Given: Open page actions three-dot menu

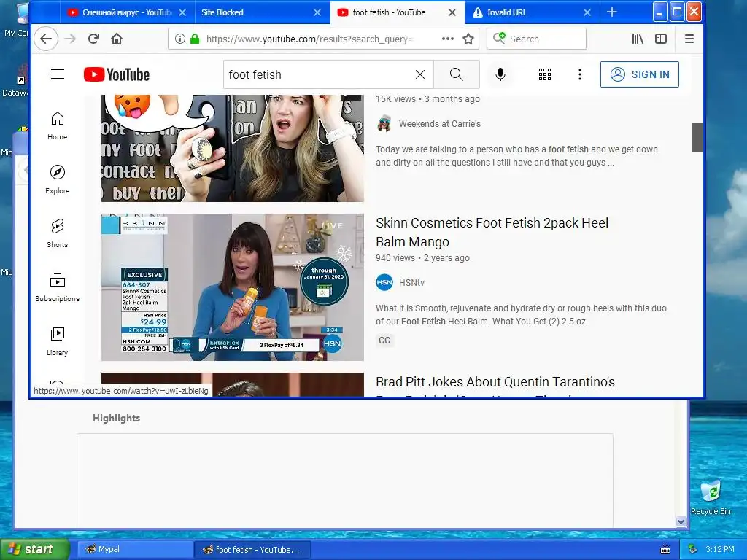Looking at the screenshot, I should pos(447,39).
